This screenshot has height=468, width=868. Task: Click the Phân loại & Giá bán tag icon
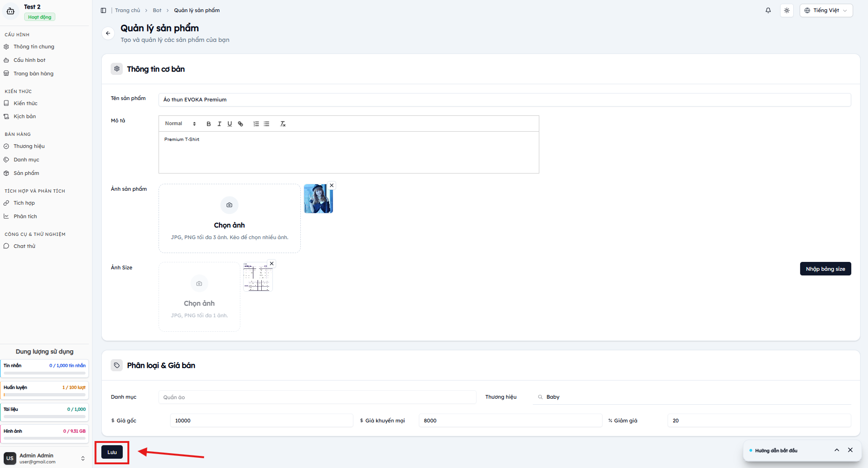117,365
